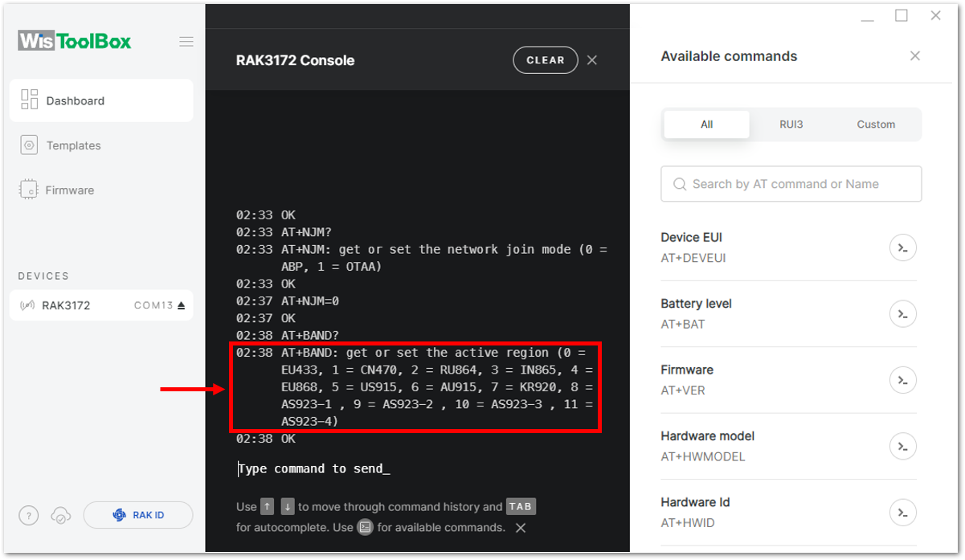Run the Battery level AT+BAT command
The width and height of the screenshot is (965, 560).
pos(903,314)
